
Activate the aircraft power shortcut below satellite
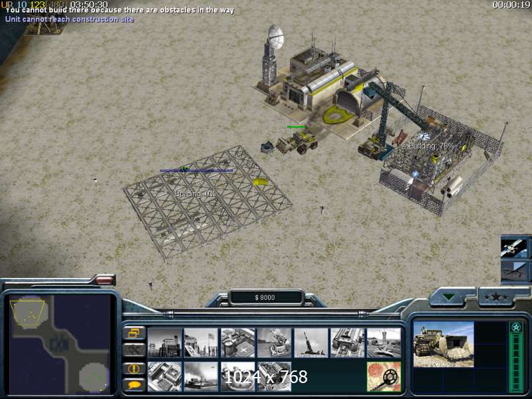(x=514, y=271)
